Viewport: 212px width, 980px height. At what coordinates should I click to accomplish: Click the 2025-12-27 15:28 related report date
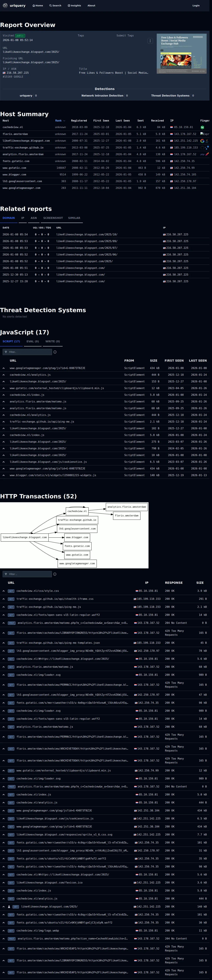tap(15, 282)
